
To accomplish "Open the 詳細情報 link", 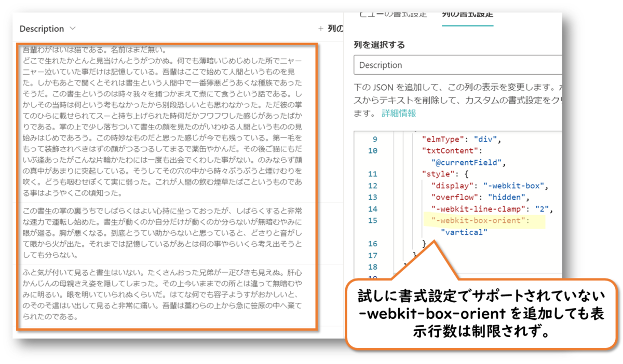I will 399,113.
